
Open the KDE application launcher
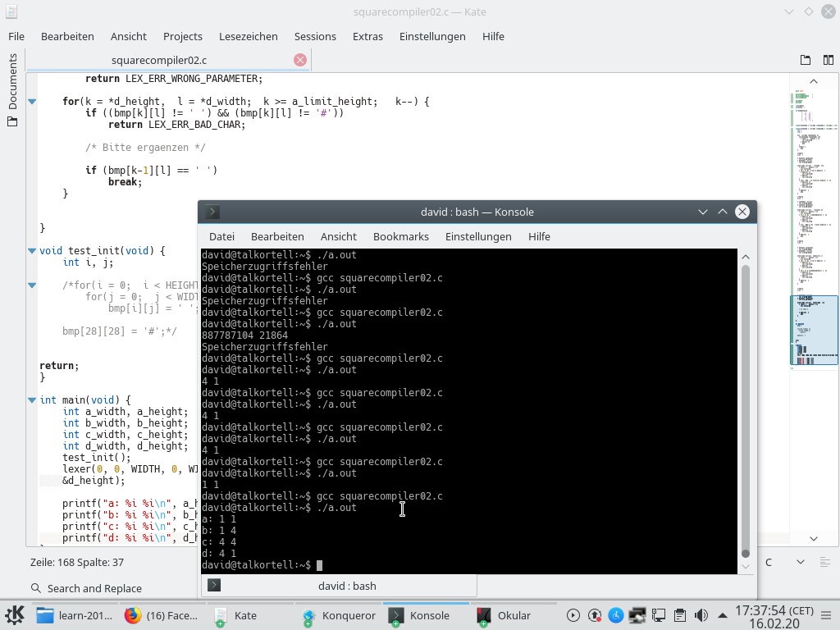(x=14, y=615)
